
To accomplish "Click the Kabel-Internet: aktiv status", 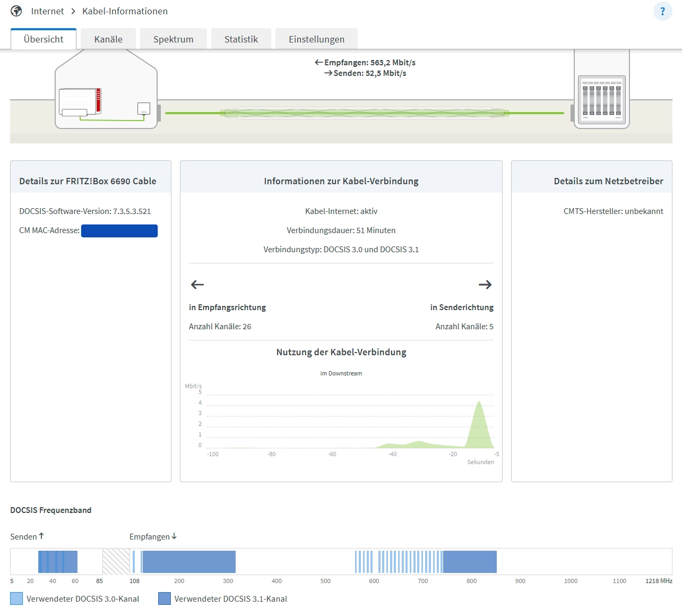I will (x=341, y=211).
